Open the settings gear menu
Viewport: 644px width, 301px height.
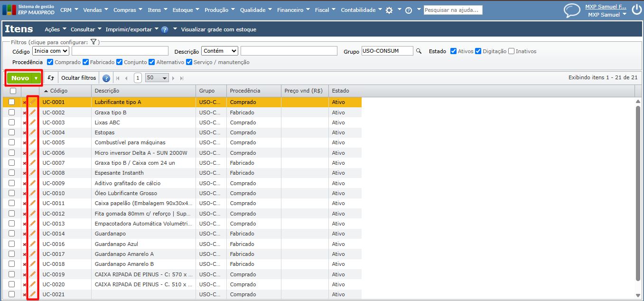tap(389, 10)
